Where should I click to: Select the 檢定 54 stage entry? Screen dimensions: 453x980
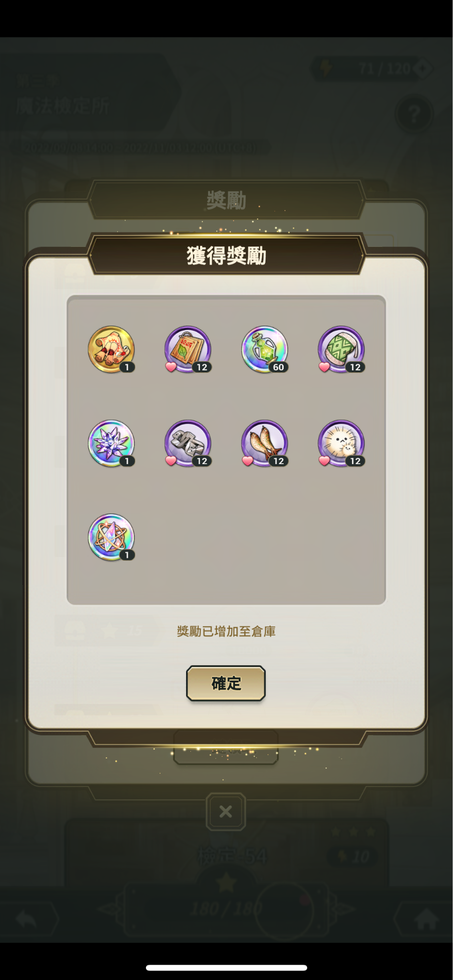232,856
